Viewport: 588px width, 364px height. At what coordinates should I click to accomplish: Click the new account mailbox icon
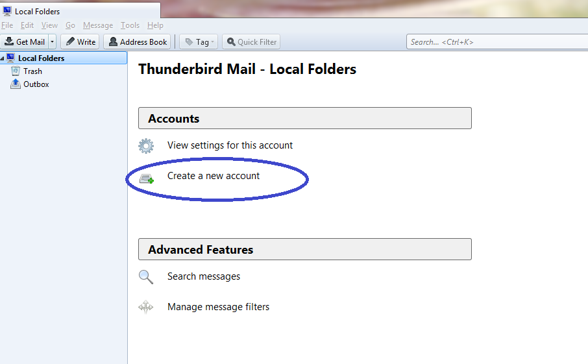point(147,179)
